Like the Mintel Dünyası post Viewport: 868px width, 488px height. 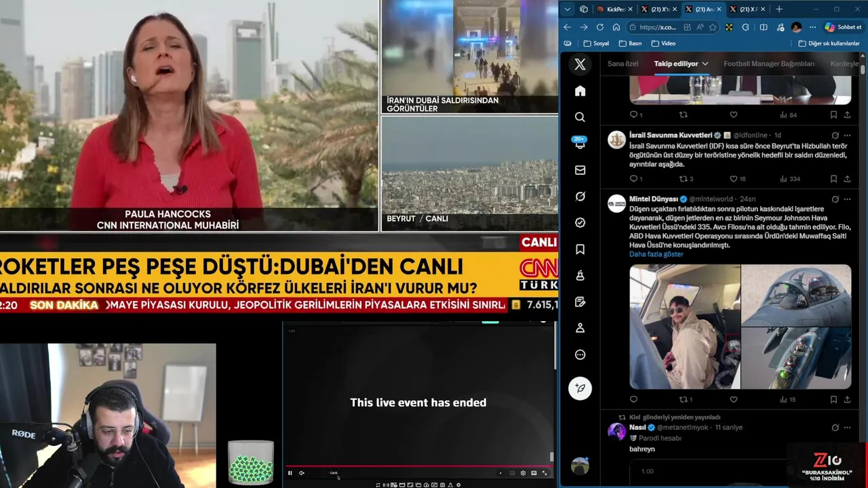click(x=734, y=400)
